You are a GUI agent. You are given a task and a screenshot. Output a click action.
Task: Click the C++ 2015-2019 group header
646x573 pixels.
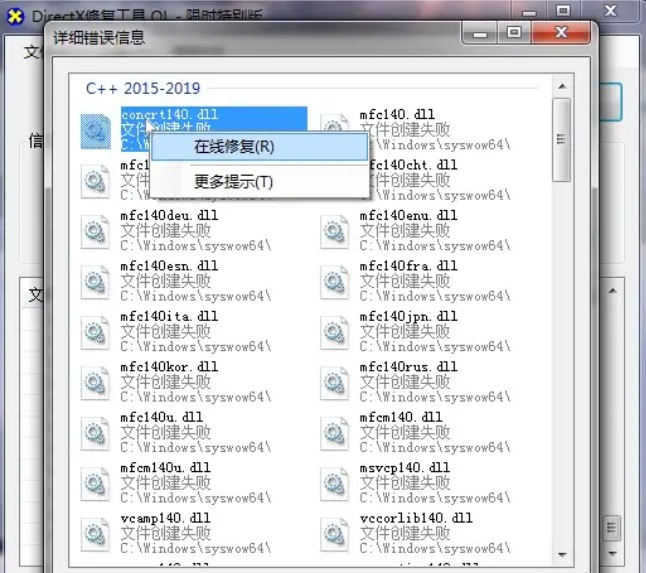pos(143,88)
